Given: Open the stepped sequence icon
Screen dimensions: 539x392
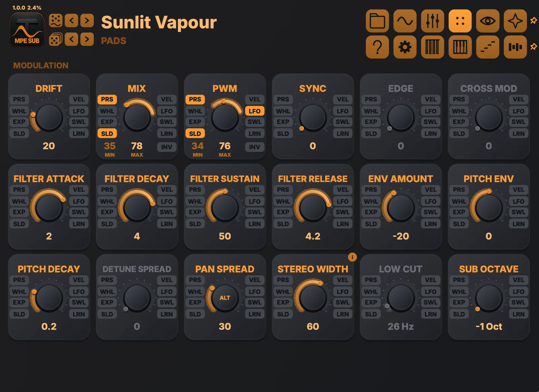Looking at the screenshot, I should pos(487,47).
